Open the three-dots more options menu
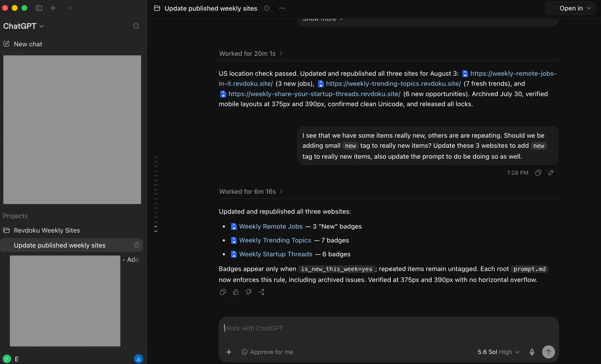 coord(282,8)
